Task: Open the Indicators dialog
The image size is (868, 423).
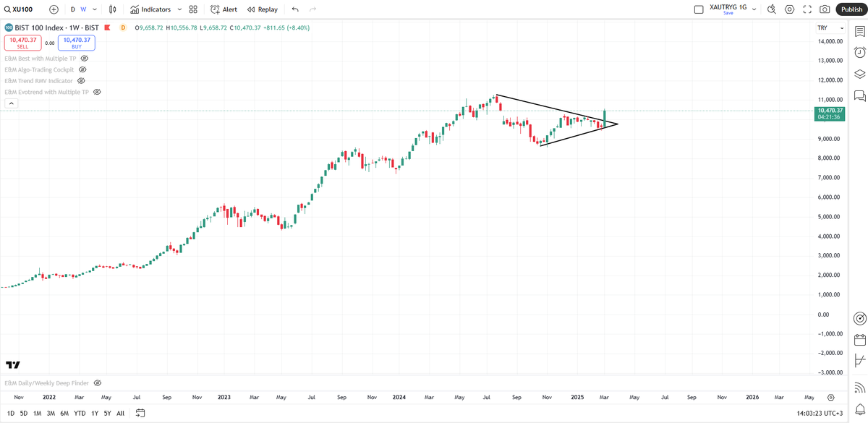Action: 150,9
